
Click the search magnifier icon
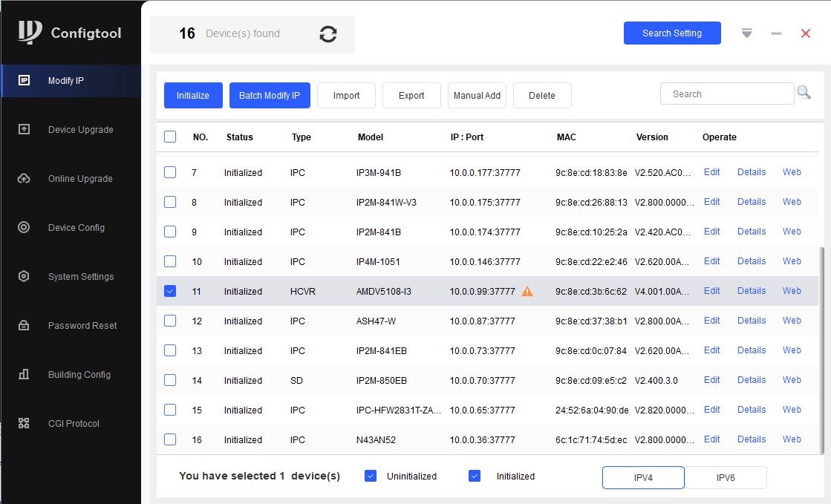click(804, 93)
